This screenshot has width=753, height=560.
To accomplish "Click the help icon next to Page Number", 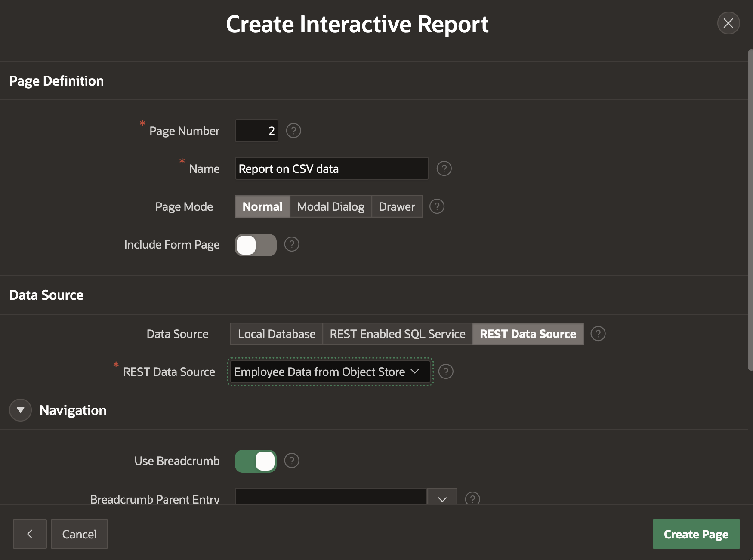I will click(x=293, y=130).
